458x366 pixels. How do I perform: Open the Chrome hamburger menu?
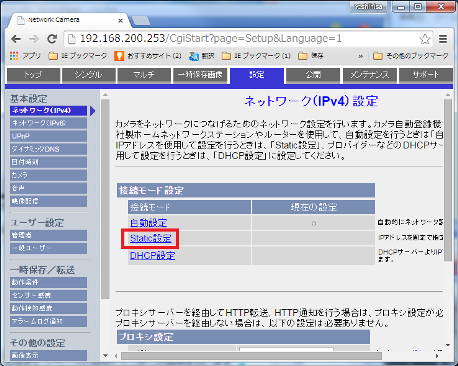coord(443,39)
